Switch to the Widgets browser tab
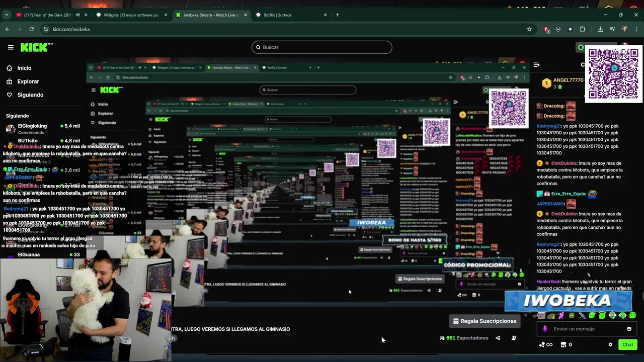The height and width of the screenshot is (362, 644). tap(131, 15)
